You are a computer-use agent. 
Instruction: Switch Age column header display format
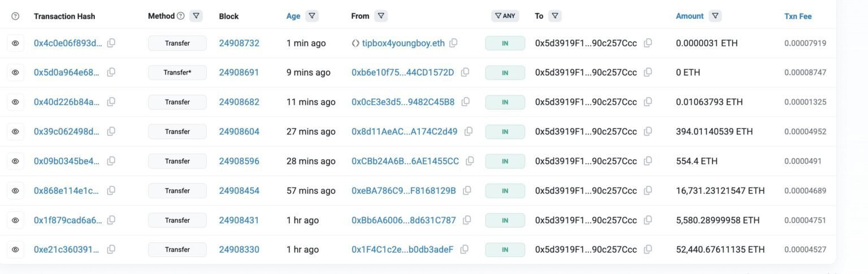293,16
